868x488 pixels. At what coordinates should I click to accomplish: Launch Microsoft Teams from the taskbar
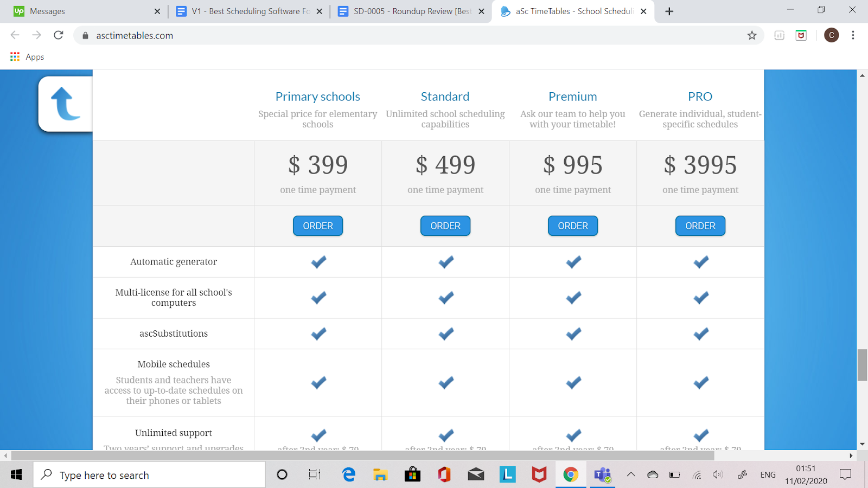pos(602,474)
